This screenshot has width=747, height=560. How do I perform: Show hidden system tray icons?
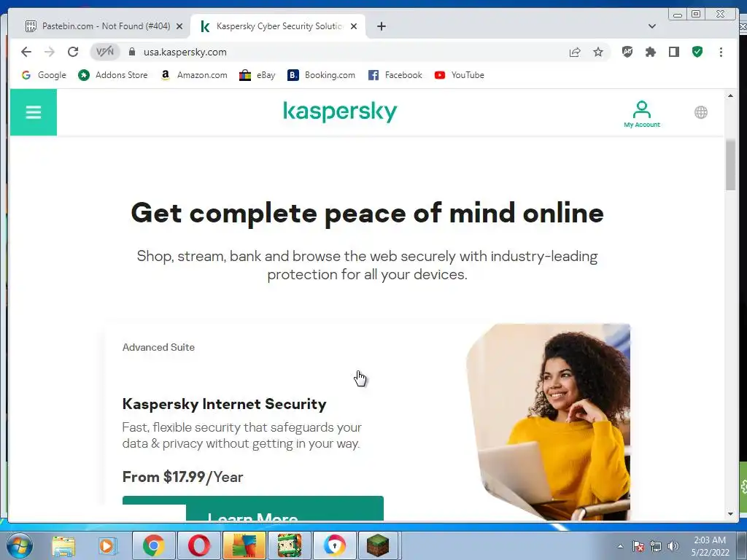620,546
